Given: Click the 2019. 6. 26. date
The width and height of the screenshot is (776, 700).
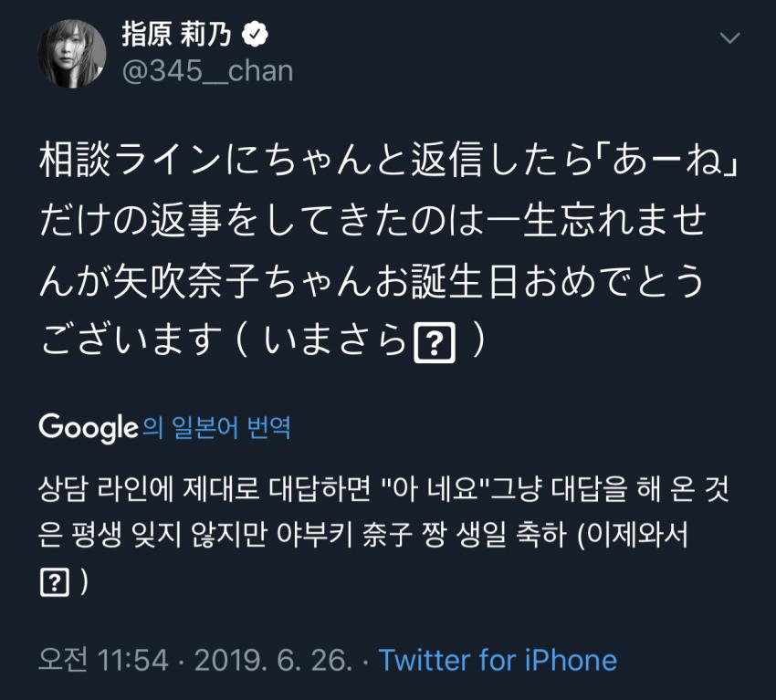Looking at the screenshot, I should coord(272,660).
